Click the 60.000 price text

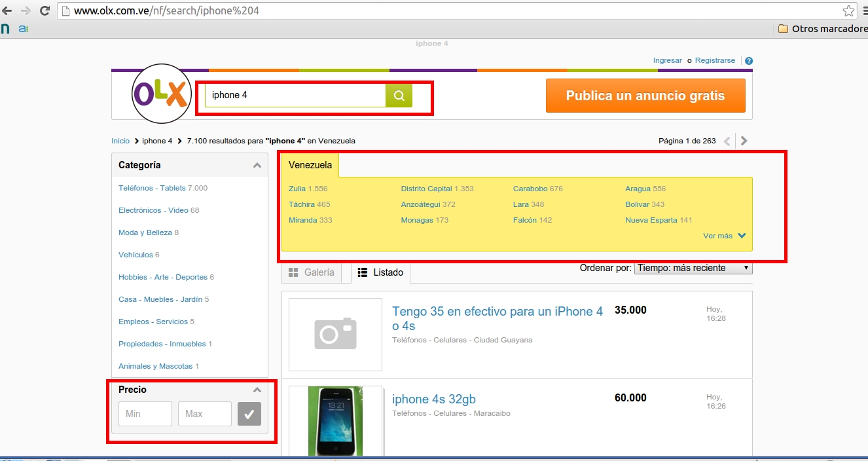[x=630, y=398]
